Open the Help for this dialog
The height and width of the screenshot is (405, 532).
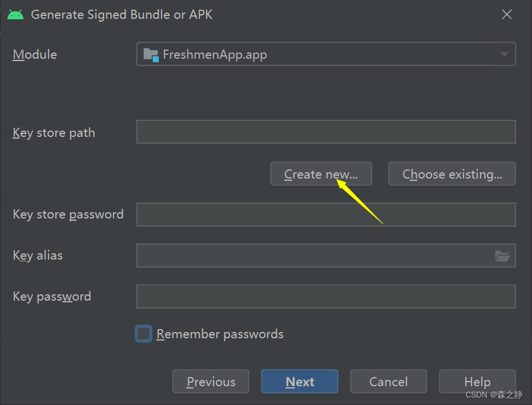point(477,382)
